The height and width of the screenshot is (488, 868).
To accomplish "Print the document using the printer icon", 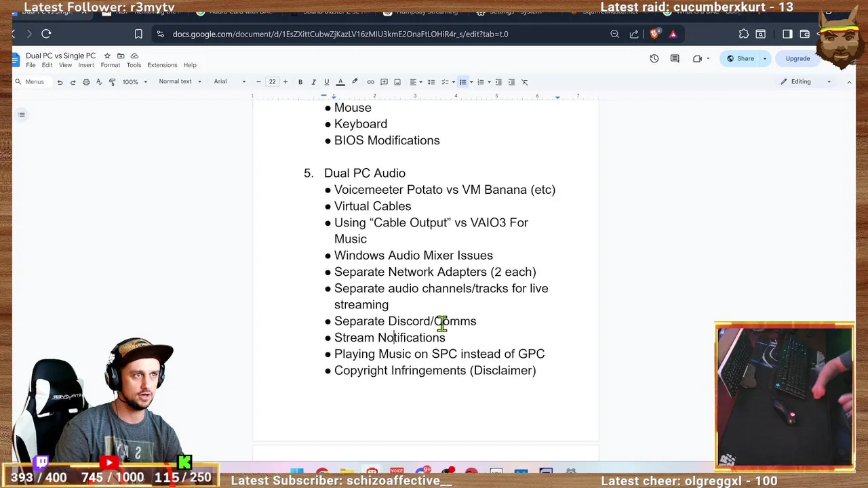I will [86, 82].
